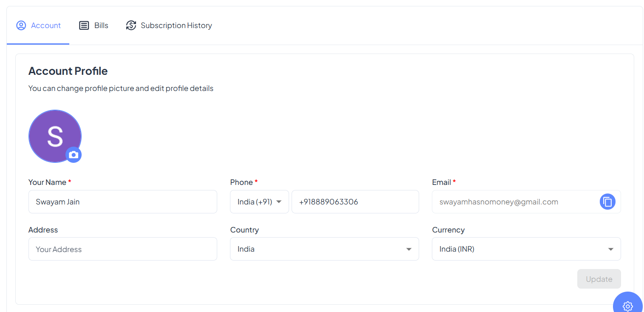This screenshot has height=312, width=644.
Task: Click the Email address field
Action: (x=514, y=201)
